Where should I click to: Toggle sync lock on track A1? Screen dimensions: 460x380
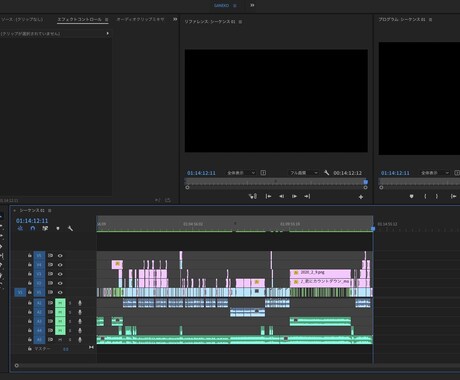click(x=50, y=303)
